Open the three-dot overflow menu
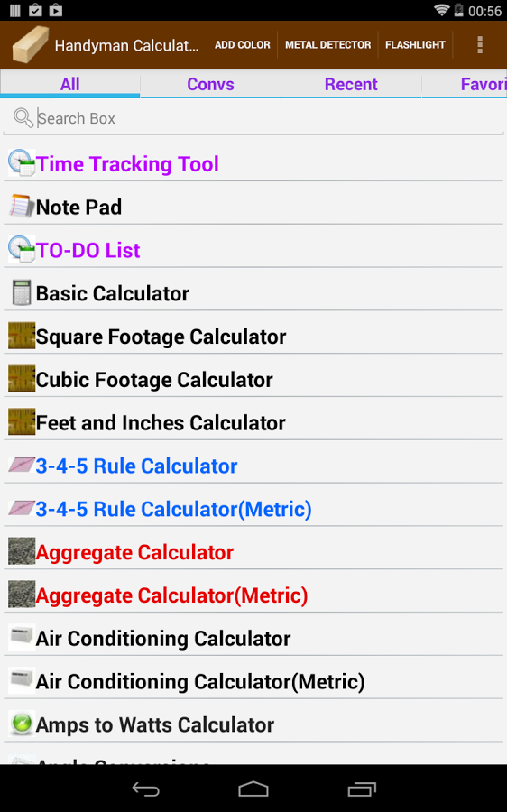Viewport: 507px width, 812px height. click(x=480, y=45)
